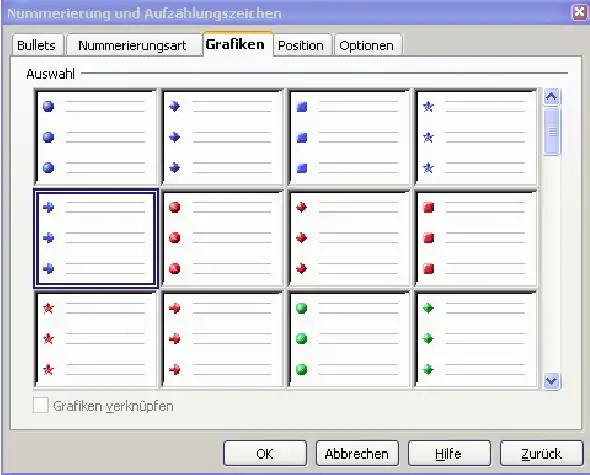Open the Nummerierungsart tab
Image resolution: width=590 pixels, height=475 pixels.
point(132,46)
